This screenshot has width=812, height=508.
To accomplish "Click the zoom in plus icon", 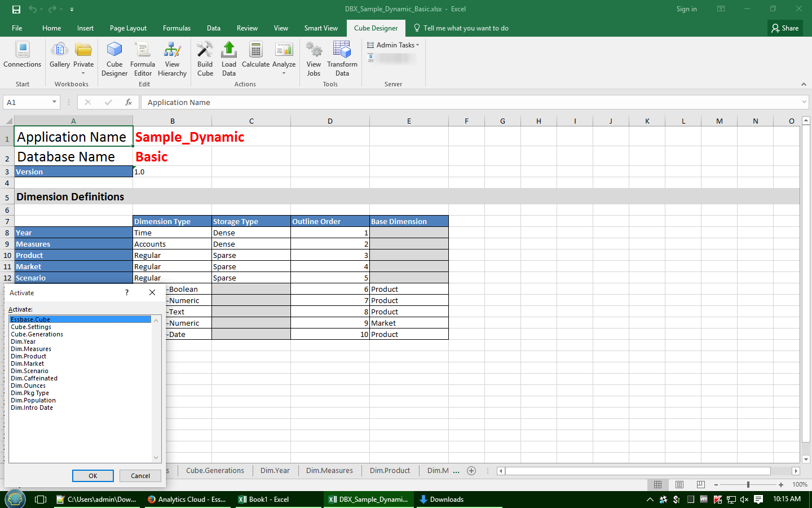I will tap(781, 485).
